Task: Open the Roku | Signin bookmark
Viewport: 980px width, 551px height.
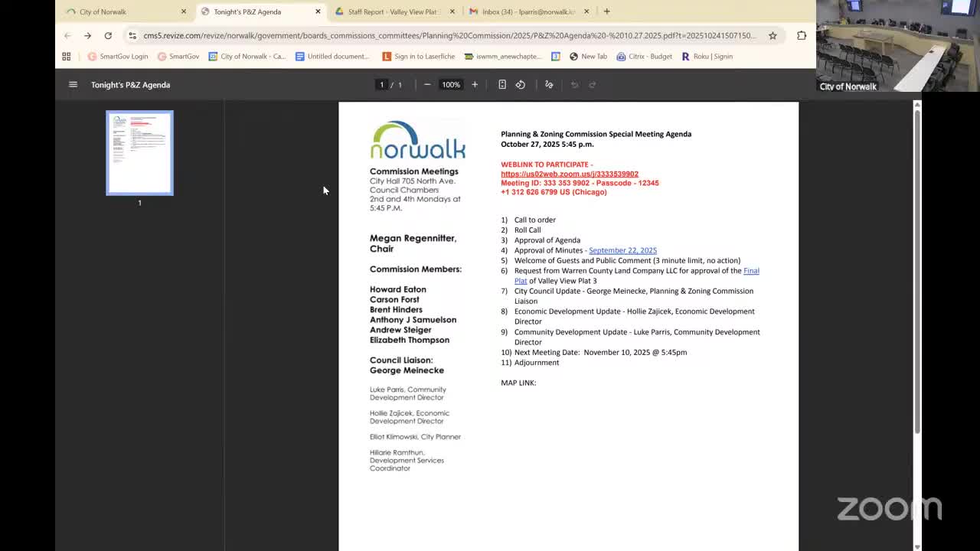Action: tap(707, 56)
